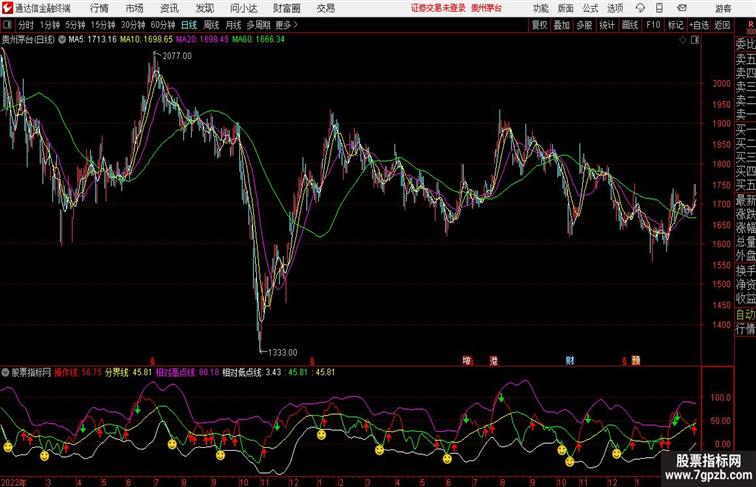Image resolution: width=756 pixels, height=487 pixels.
Task: Expand the 贵州茅台 MA settings round icon
Action: click(x=62, y=40)
